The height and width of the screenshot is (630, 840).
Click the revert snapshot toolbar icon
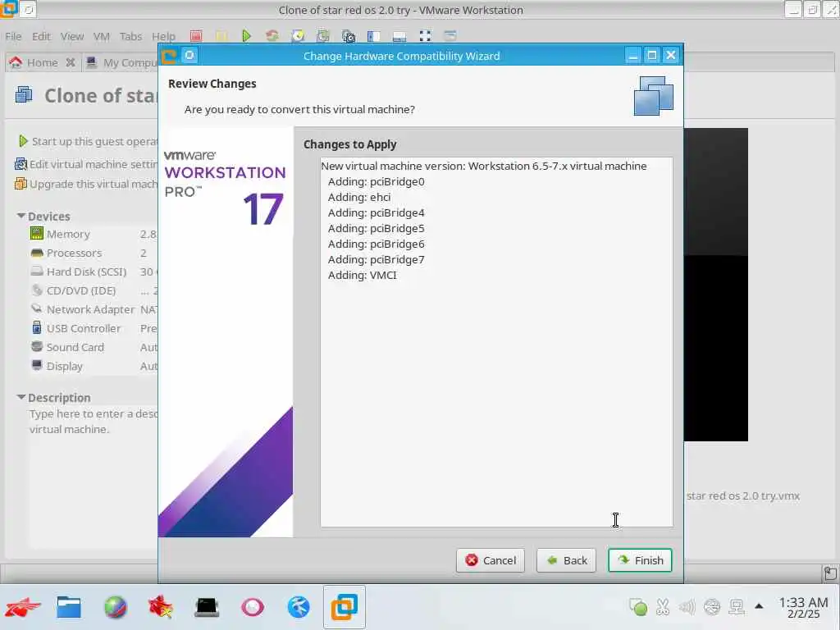323,36
